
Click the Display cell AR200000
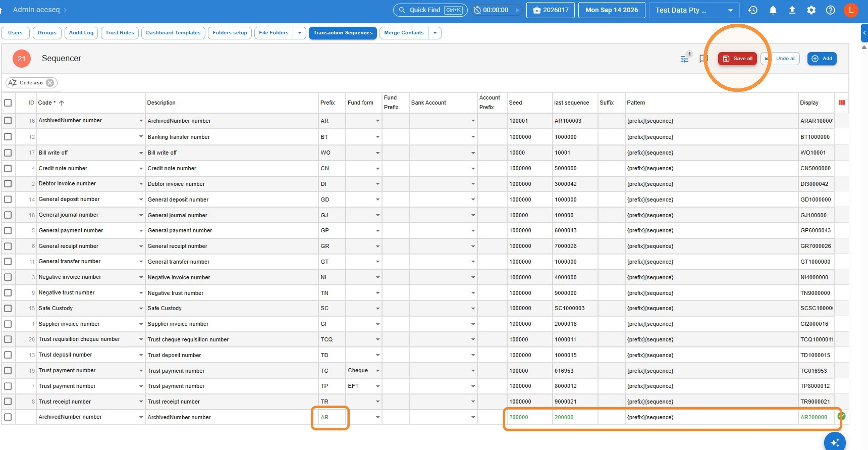point(815,417)
